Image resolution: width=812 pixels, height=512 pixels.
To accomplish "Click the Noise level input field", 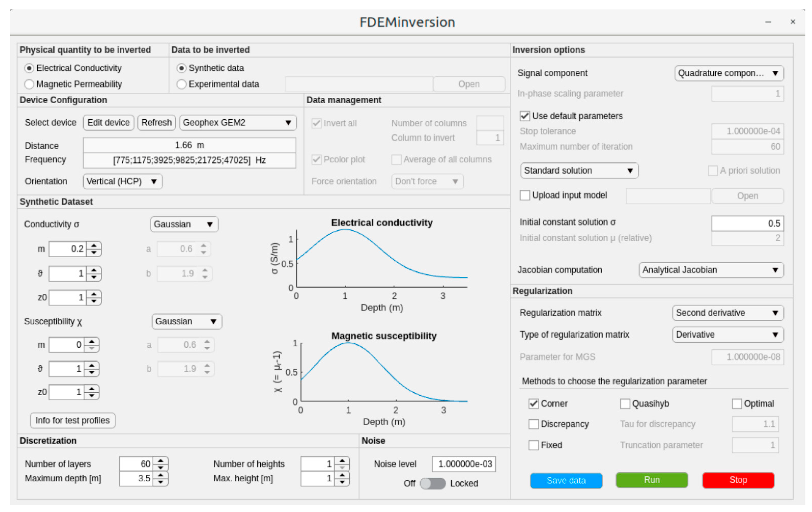I will (464, 464).
